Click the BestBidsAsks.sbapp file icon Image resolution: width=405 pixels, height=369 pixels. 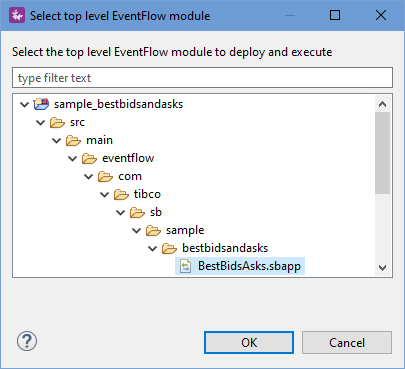pyautogui.click(x=185, y=266)
